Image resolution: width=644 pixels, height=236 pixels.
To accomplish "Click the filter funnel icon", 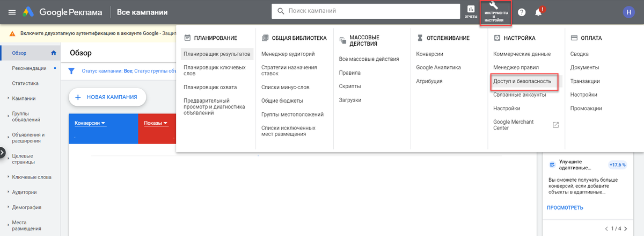I will (71, 70).
